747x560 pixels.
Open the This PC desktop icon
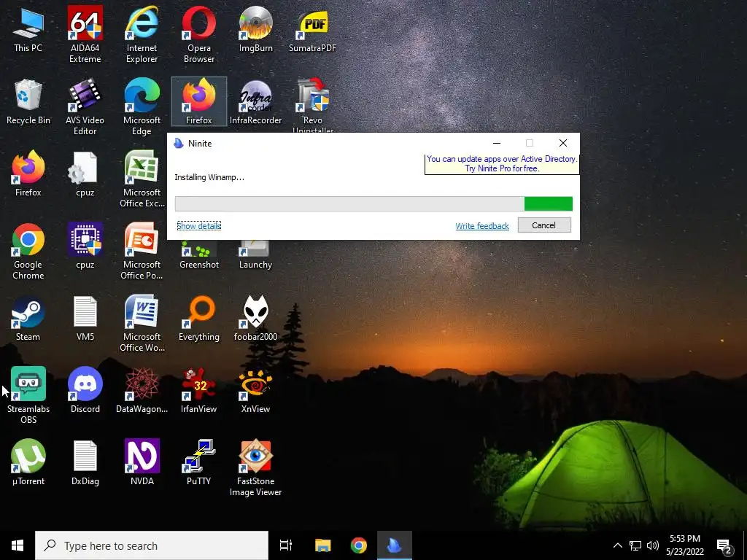pyautogui.click(x=28, y=31)
